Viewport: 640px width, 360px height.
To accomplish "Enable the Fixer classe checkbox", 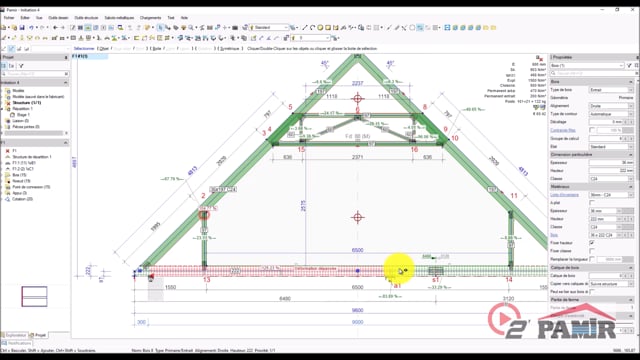I will coord(592,251).
